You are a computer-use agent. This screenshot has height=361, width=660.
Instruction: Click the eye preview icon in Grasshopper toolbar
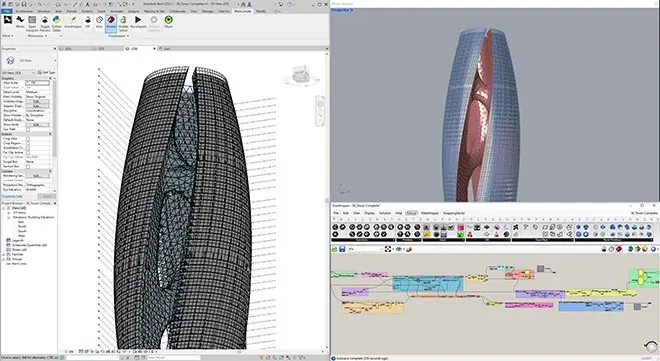point(399,249)
